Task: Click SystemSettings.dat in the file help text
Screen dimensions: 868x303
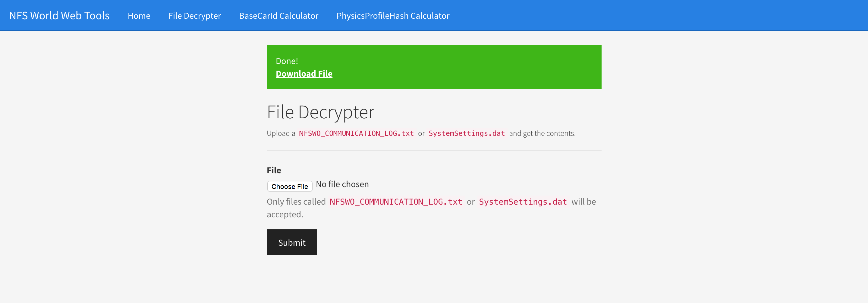Action: click(523, 202)
